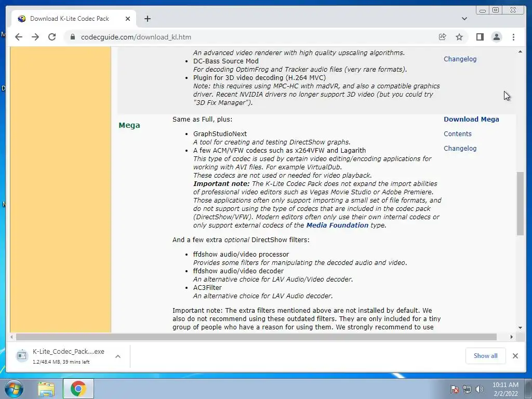This screenshot has width=532, height=399.
Task: Minimize the Chrome window
Action: [483, 10]
